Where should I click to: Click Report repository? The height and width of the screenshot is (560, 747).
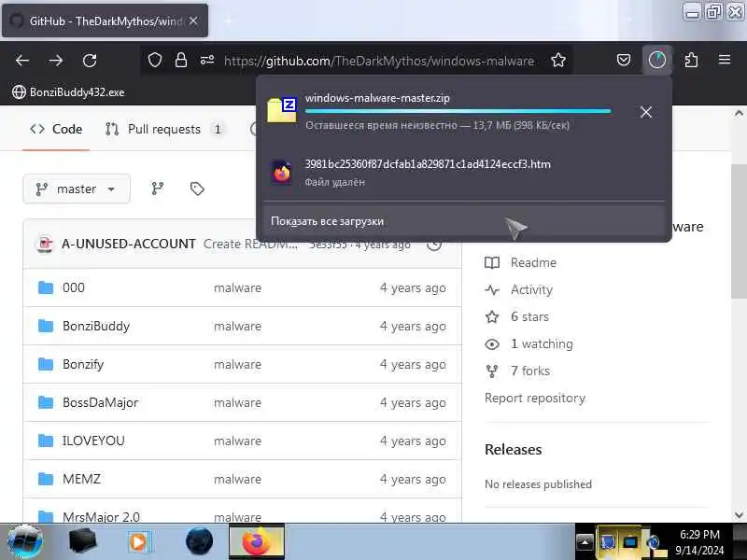(535, 398)
